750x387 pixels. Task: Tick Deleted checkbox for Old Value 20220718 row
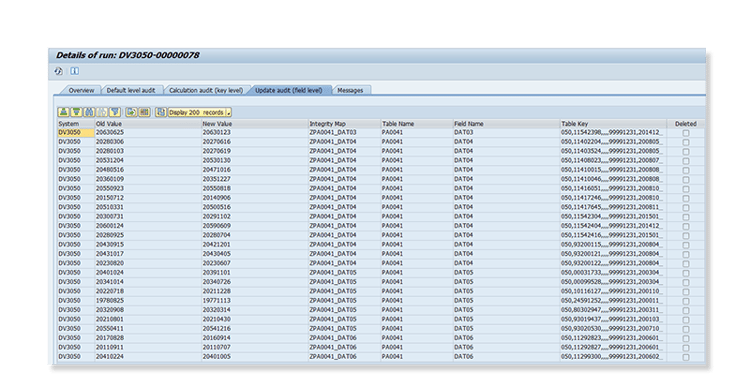tap(686, 291)
